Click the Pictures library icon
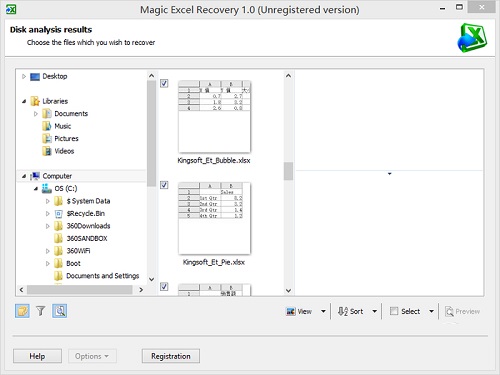This screenshot has width=500, height=375. [x=47, y=138]
